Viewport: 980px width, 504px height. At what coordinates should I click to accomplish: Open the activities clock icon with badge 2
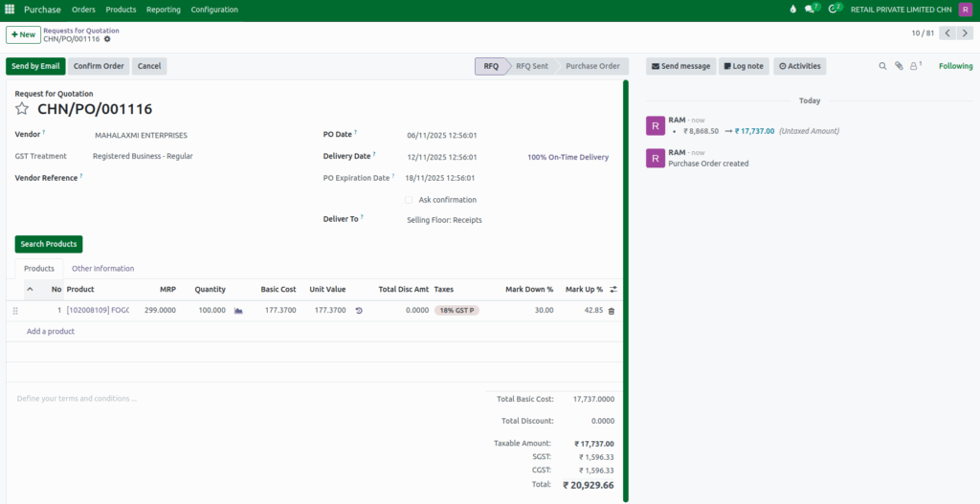(x=835, y=9)
